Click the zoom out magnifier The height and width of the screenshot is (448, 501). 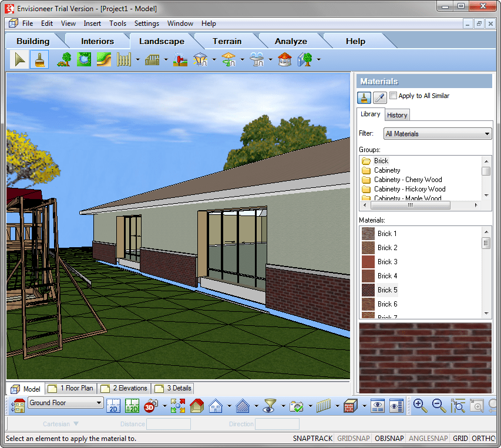point(439,406)
